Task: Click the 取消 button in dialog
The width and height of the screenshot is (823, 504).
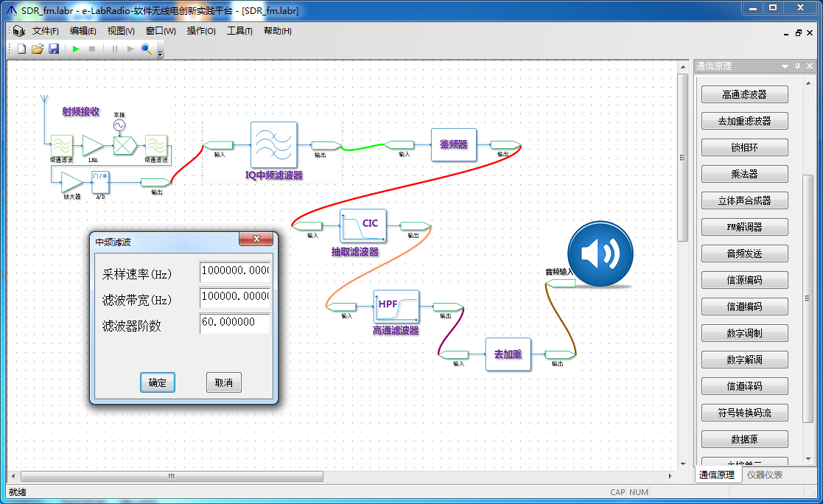Action: (x=223, y=382)
